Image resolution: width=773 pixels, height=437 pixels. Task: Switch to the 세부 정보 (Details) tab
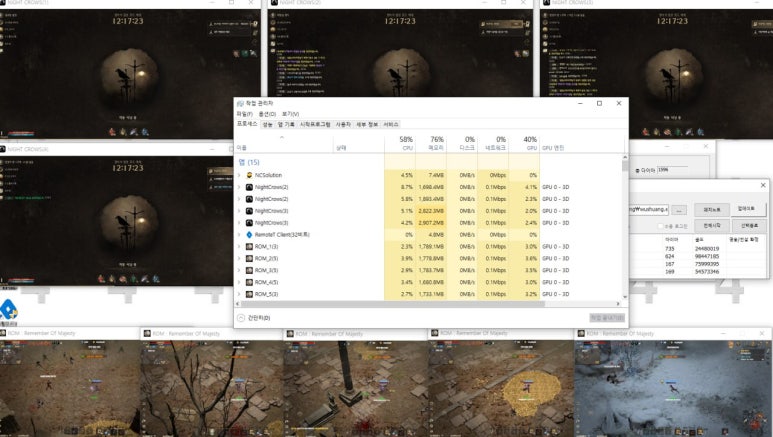coord(367,124)
